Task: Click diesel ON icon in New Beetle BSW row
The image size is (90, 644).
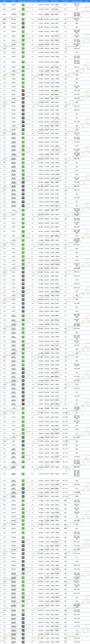Action: [x=23, y=496]
